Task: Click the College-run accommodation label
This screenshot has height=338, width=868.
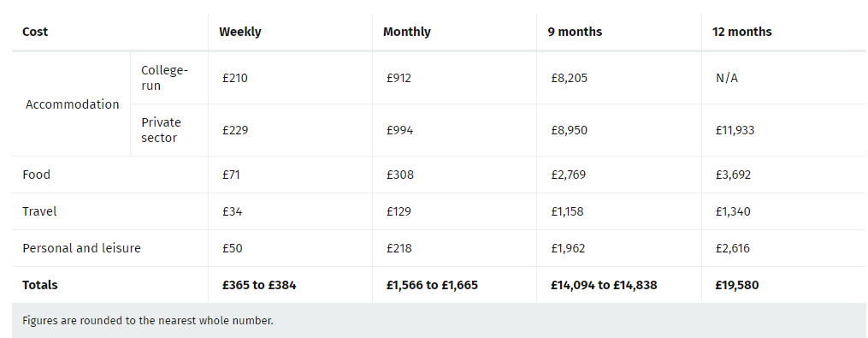Action: point(164,78)
